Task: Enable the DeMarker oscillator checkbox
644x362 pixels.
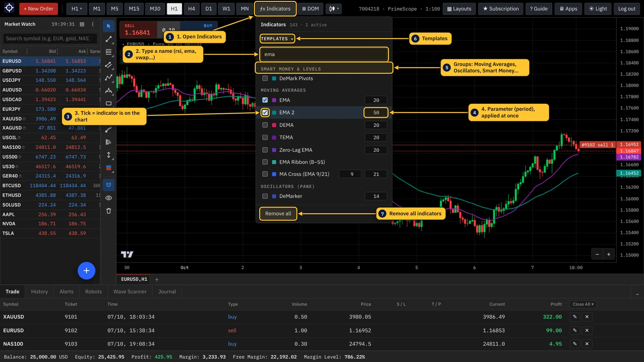Action: pyautogui.click(x=265, y=196)
